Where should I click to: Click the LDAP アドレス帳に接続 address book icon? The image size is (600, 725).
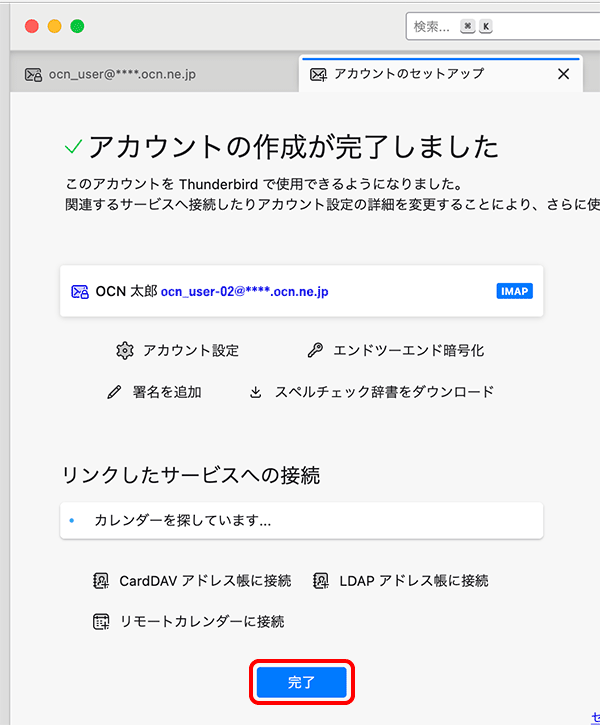(321, 580)
